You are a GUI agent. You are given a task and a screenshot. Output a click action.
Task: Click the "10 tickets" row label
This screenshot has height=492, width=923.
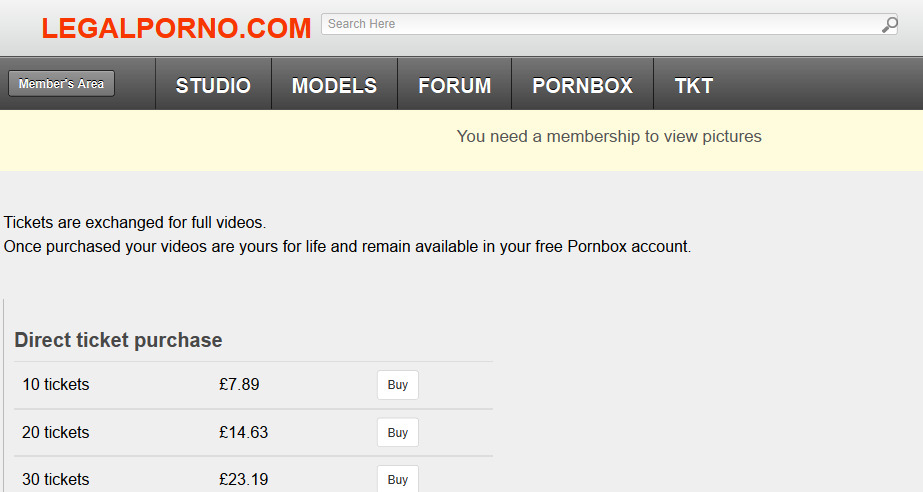56,385
